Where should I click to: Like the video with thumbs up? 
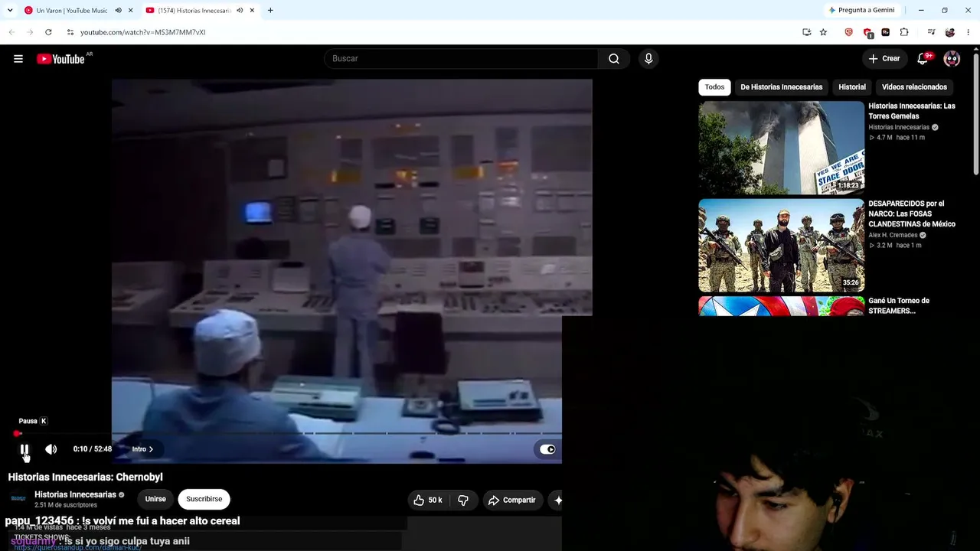coord(427,500)
